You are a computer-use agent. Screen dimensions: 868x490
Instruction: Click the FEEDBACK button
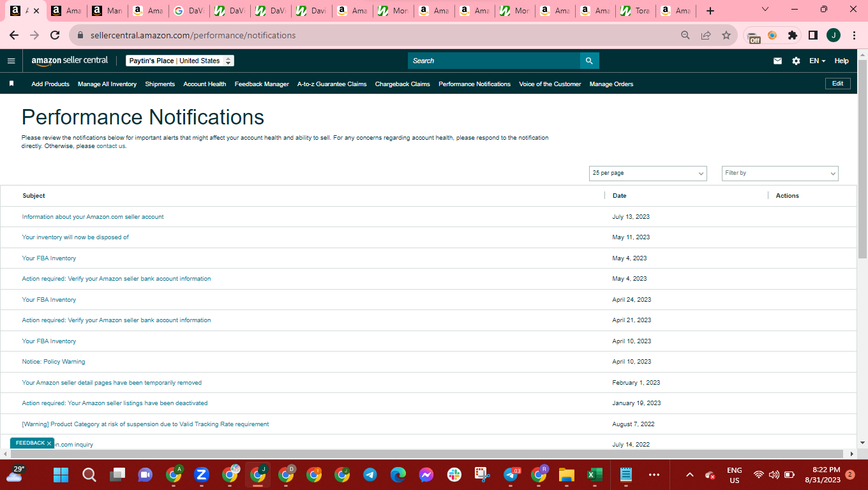pos(30,443)
